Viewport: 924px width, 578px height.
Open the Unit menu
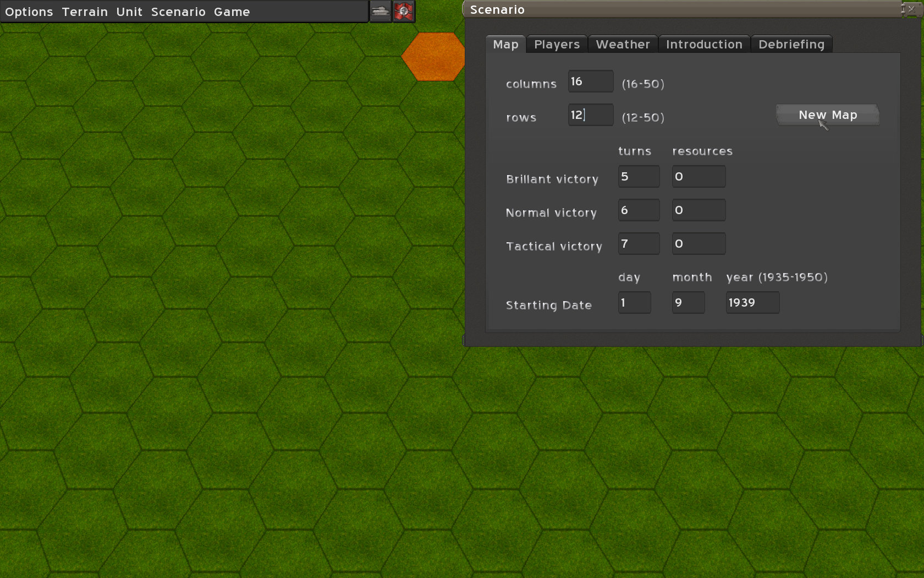[129, 12]
